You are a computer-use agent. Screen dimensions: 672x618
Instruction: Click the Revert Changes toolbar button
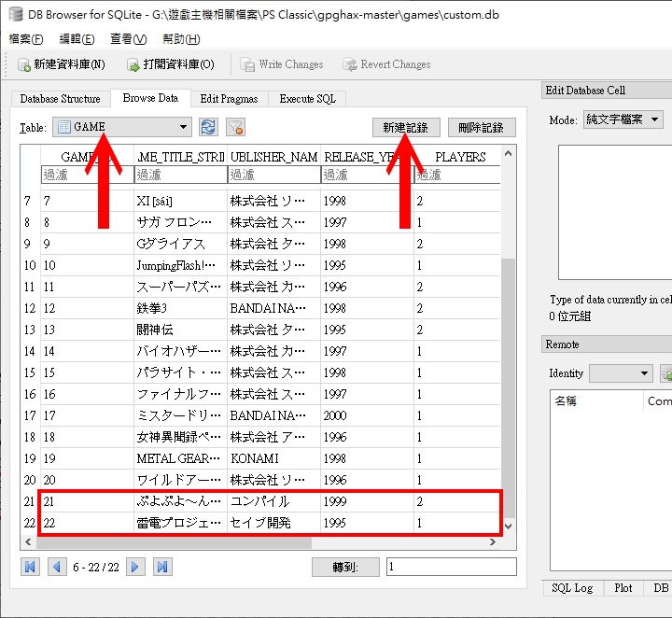[x=386, y=64]
